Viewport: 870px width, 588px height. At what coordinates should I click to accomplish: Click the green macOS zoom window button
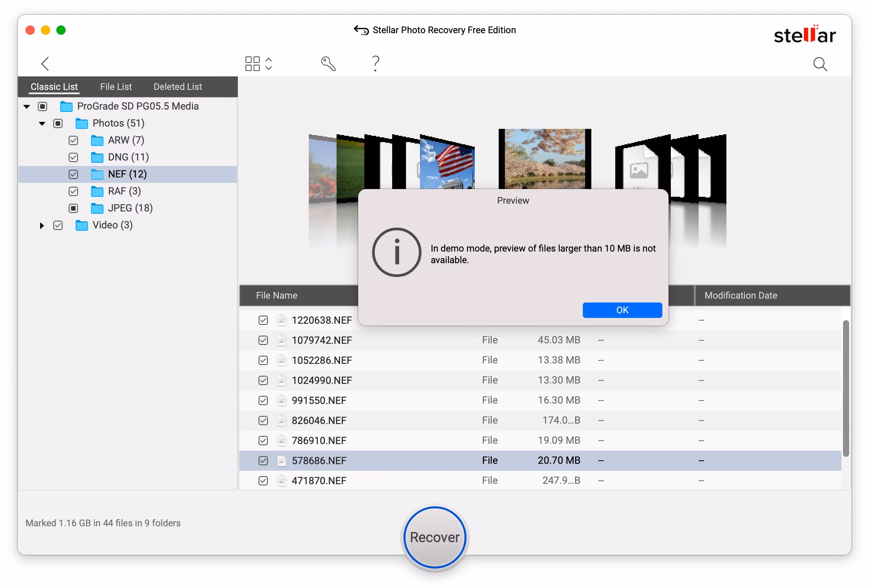pyautogui.click(x=61, y=30)
